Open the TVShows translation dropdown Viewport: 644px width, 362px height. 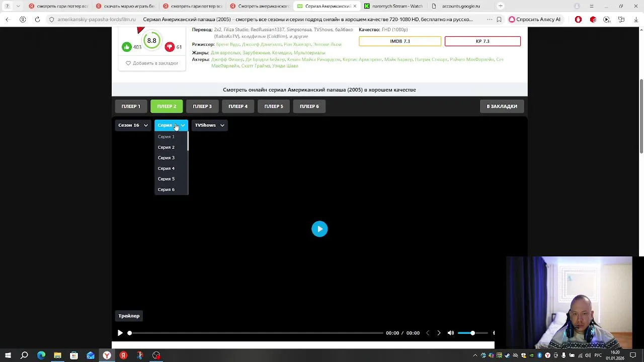pyautogui.click(x=209, y=125)
